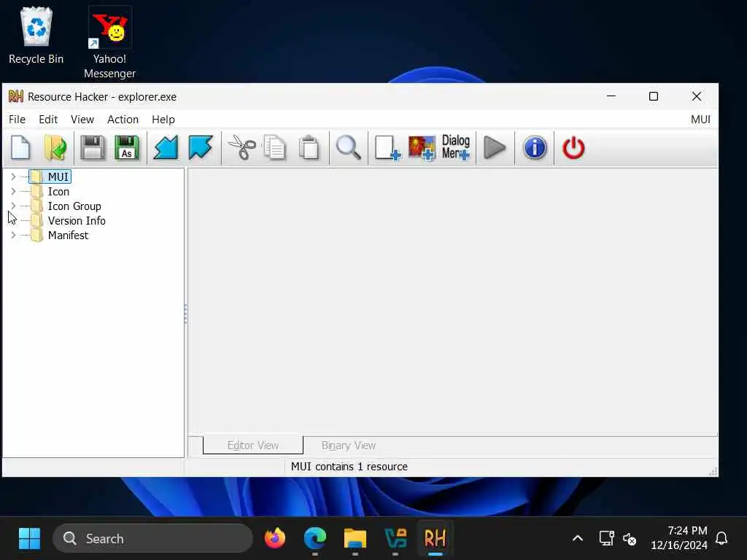Viewport: 747px width, 560px height.
Task: Click the Resource Hacker title bar icon
Action: (16, 97)
